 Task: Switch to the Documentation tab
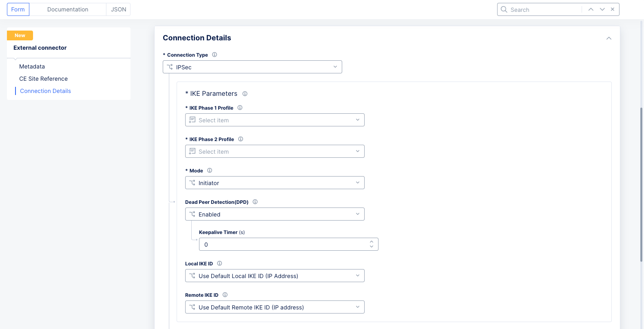pyautogui.click(x=68, y=9)
